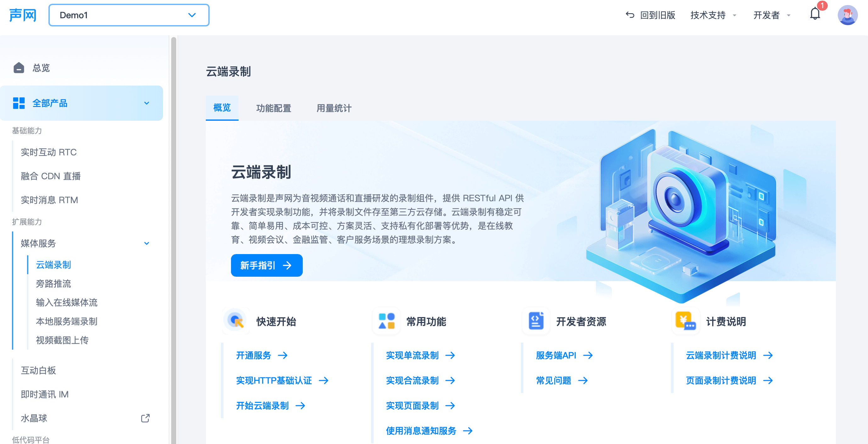Screen dimensions: 868x444
Task: Click the arrow next to 云端录制计费说明
Action: coord(768,355)
